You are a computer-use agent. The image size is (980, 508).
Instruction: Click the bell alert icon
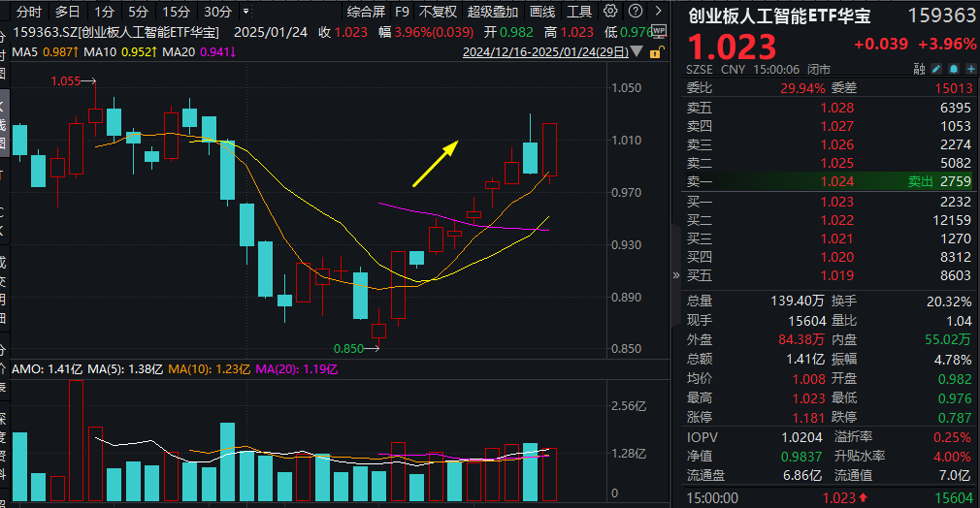(953, 70)
